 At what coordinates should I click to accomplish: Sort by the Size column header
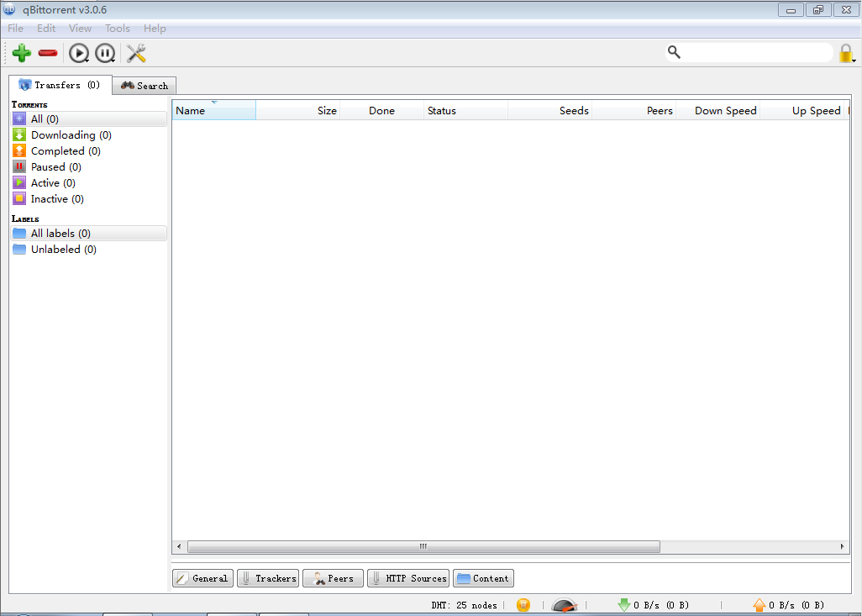click(298, 110)
